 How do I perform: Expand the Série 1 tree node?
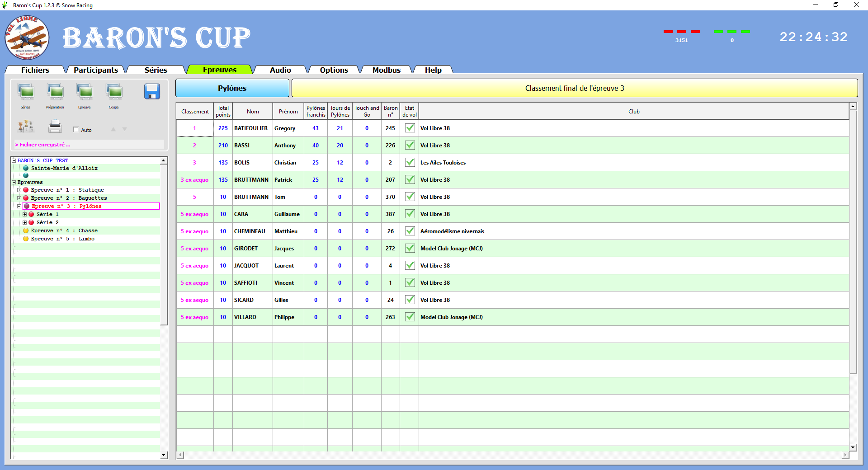[25, 214]
